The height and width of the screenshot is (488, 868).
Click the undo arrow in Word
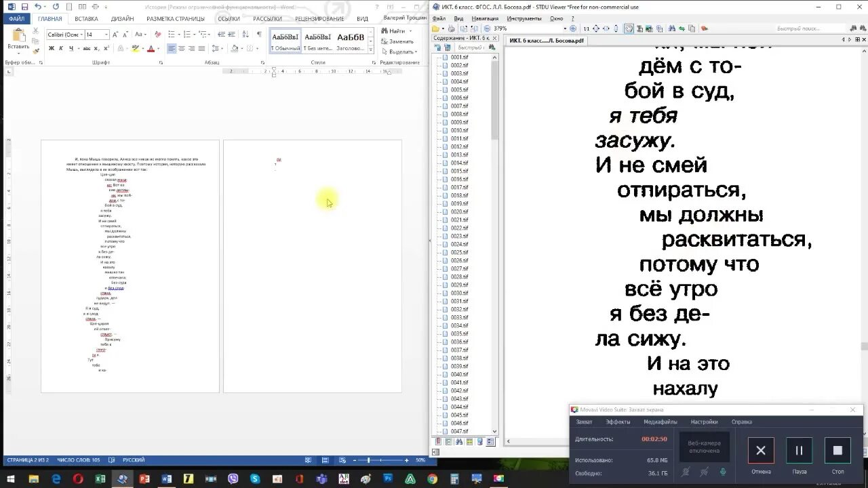click(x=38, y=7)
